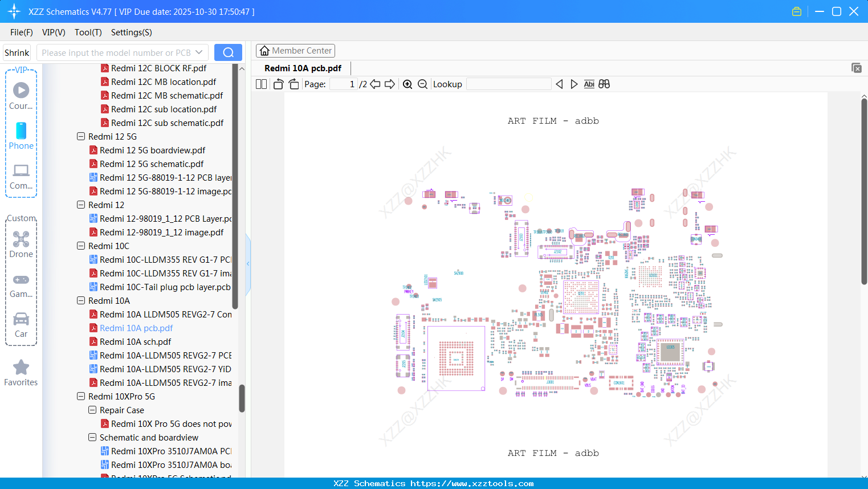The width and height of the screenshot is (868, 489).
Task: Collapse the Redmi 10C folder
Action: [81, 246]
